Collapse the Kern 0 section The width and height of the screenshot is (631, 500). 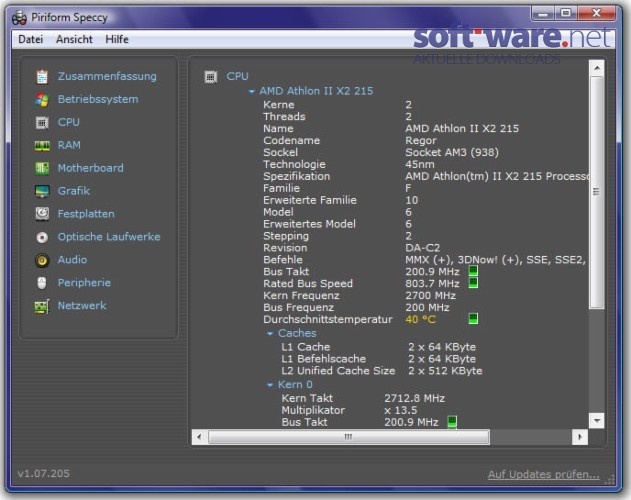[x=270, y=385]
